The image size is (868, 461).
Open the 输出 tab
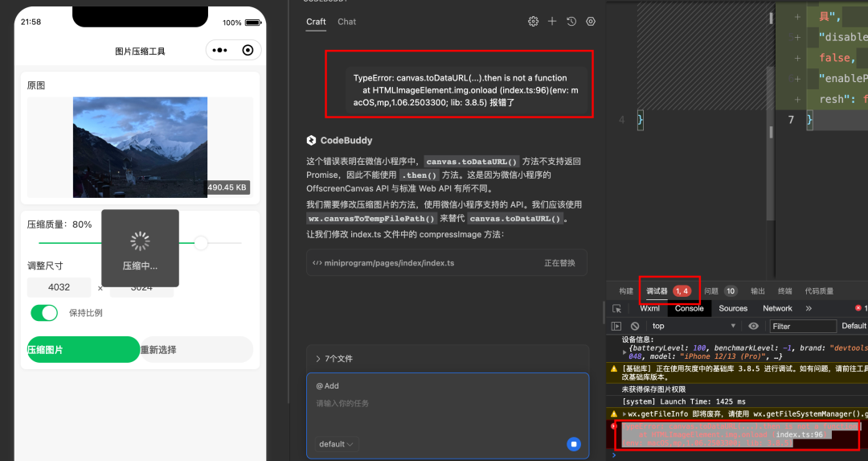(x=758, y=291)
